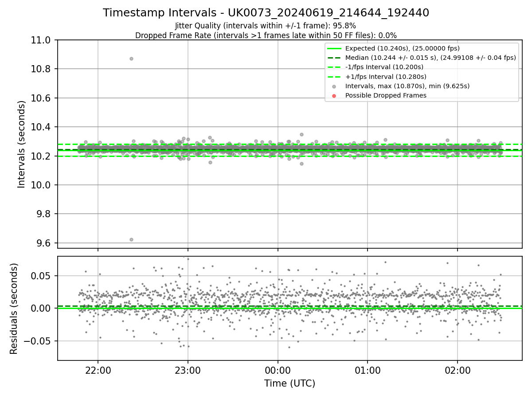Viewport: 532px width, 399px height.
Task: Click the '01:00' x-axis tick label
Action: [368, 370]
